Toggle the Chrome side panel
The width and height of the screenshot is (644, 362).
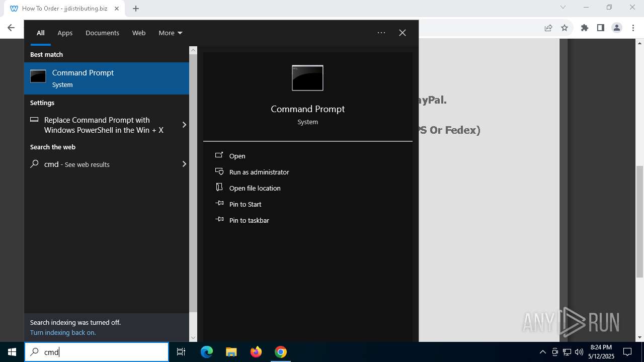pyautogui.click(x=600, y=28)
